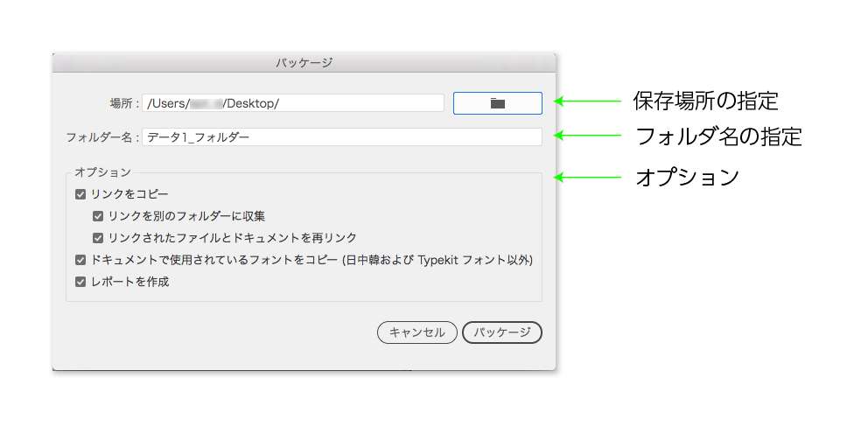Edit the フォルダー名 input field
This screenshot has width=868, height=434.
pos(341,137)
